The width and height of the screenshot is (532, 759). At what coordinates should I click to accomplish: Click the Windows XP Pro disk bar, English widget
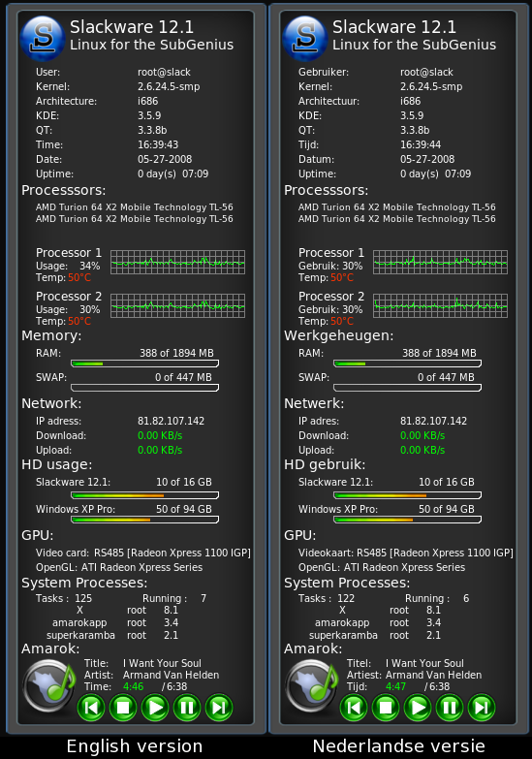click(144, 520)
